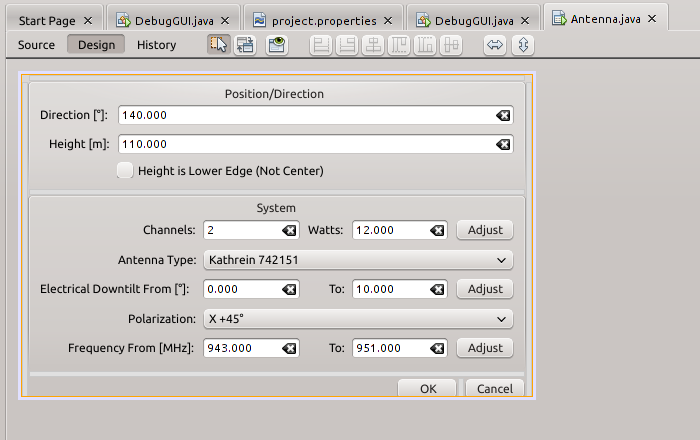Screen dimensions: 700x440
Task: Tick the Height is Lower Edge checkbox
Action: coord(125,170)
